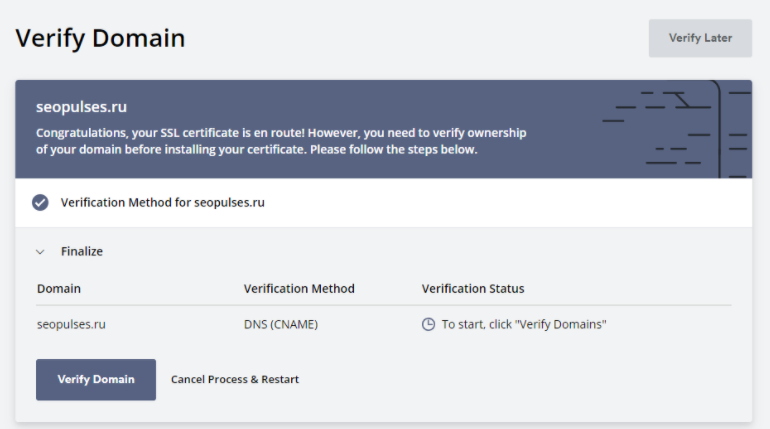The image size is (770, 429).
Task: Click the clock icon in Verification Status
Action: click(x=428, y=324)
